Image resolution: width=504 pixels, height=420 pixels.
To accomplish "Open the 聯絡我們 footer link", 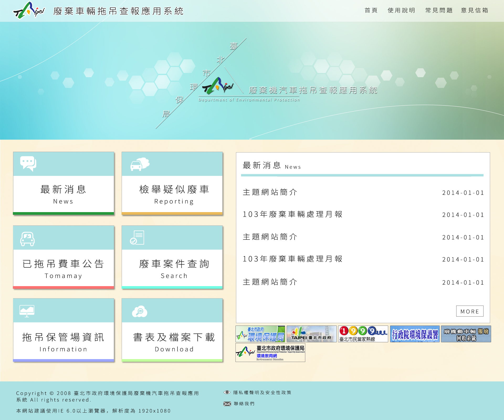I will point(244,404).
